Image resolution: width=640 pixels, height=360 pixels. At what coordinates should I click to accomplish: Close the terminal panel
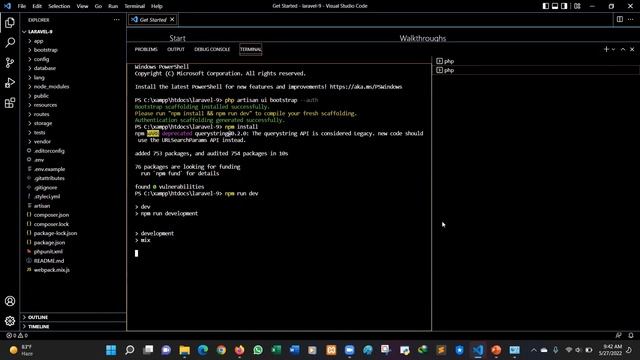click(632, 49)
